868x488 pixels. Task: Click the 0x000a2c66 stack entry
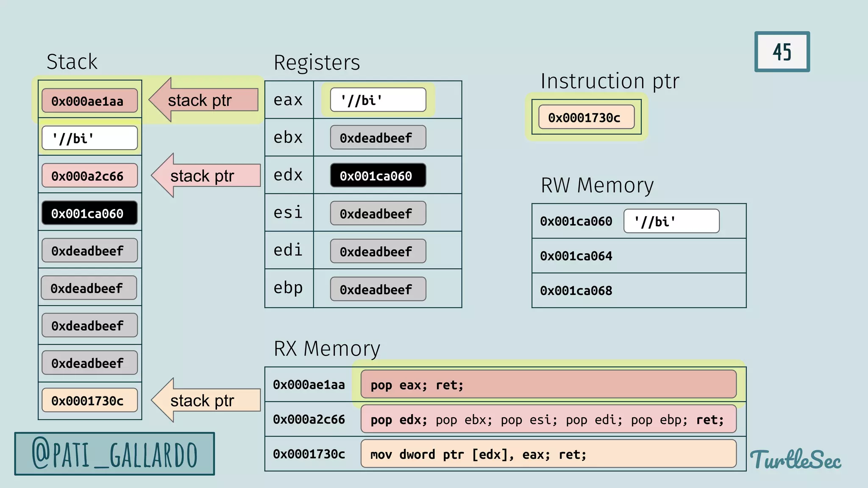[x=89, y=176]
